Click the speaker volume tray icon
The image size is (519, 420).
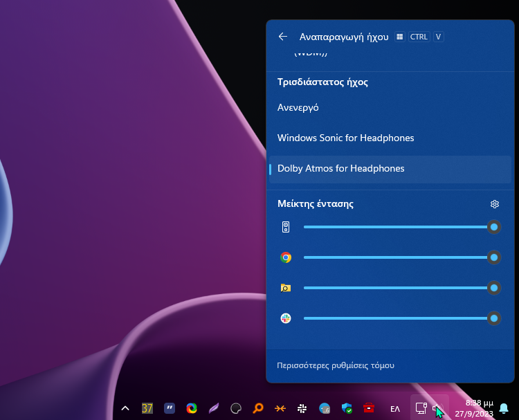coord(437,408)
